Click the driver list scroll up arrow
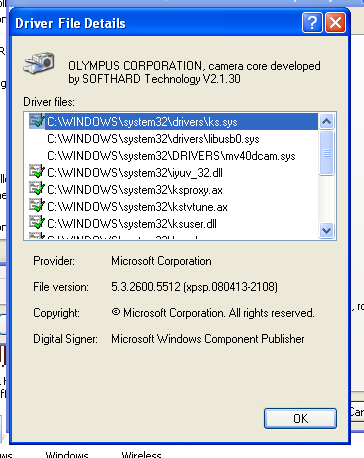364x458 pixels. click(x=326, y=121)
